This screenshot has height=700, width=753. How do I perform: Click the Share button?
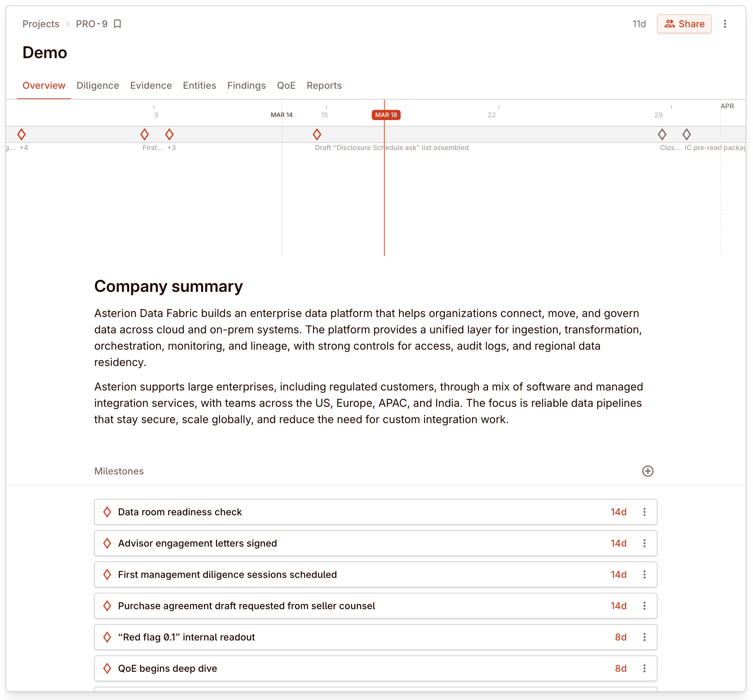[684, 23]
